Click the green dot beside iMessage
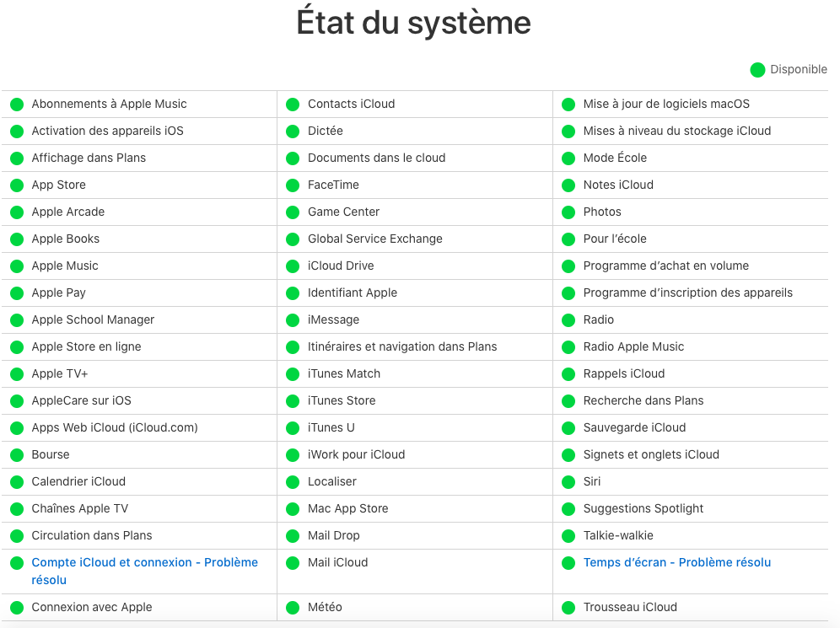This screenshot has width=840, height=628. [293, 320]
